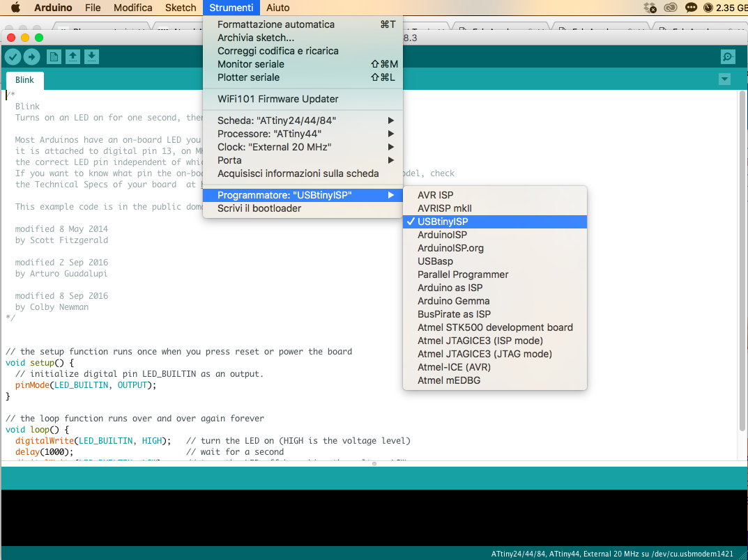Click the editor/console divider handle dot
This screenshot has height=560, width=748.
pyautogui.click(x=374, y=463)
